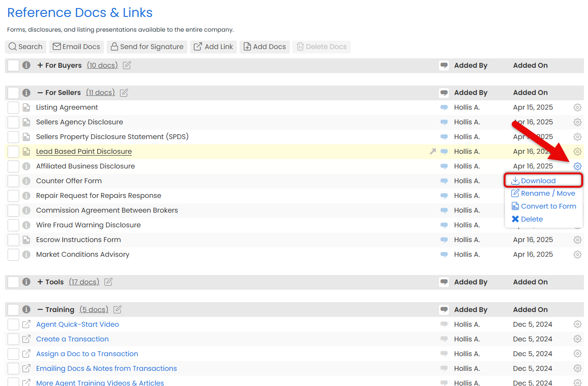Choose Rename / Move from the gear menu

click(x=543, y=193)
